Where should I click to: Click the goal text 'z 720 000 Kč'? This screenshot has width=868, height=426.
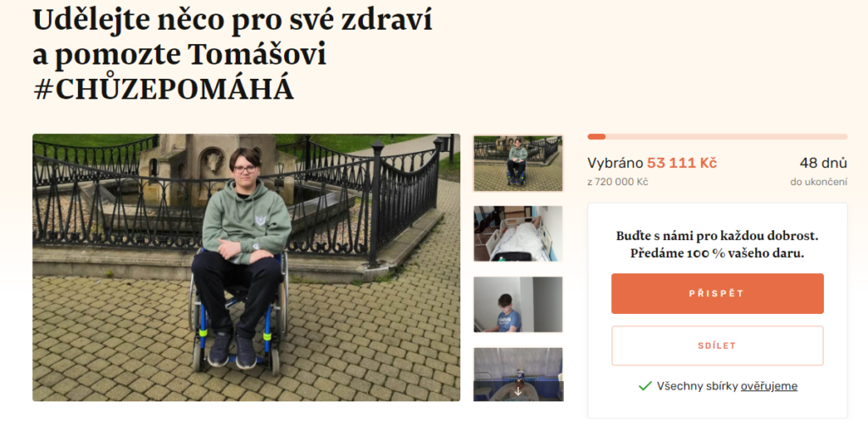(x=618, y=182)
